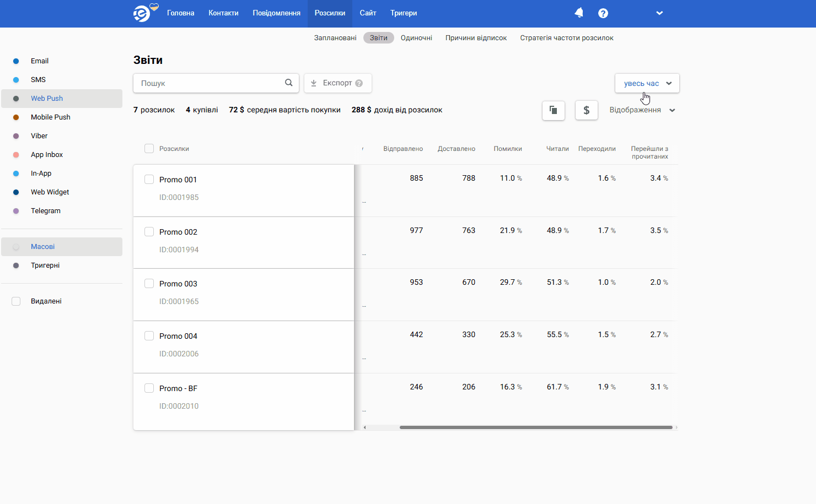Expand the account menu chevron
The image size is (816, 504).
(x=659, y=13)
